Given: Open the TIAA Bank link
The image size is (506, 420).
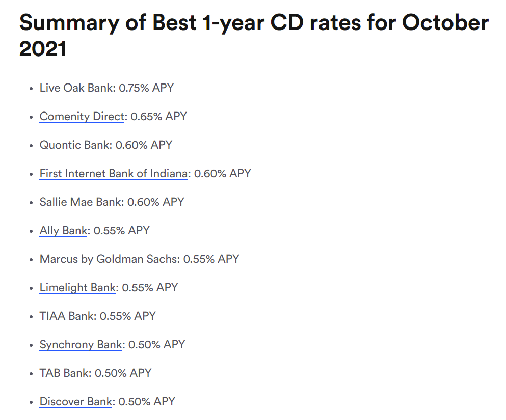Looking at the screenshot, I should tap(67, 316).
